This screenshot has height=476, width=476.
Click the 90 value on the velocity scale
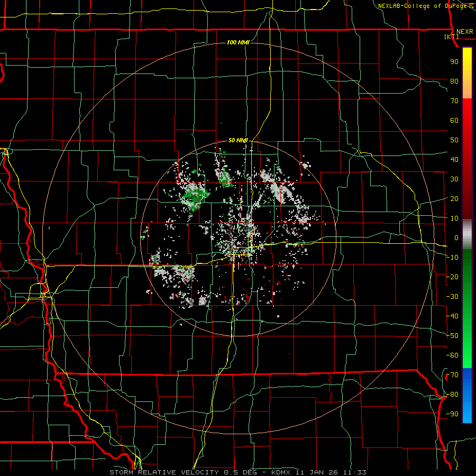(x=454, y=62)
